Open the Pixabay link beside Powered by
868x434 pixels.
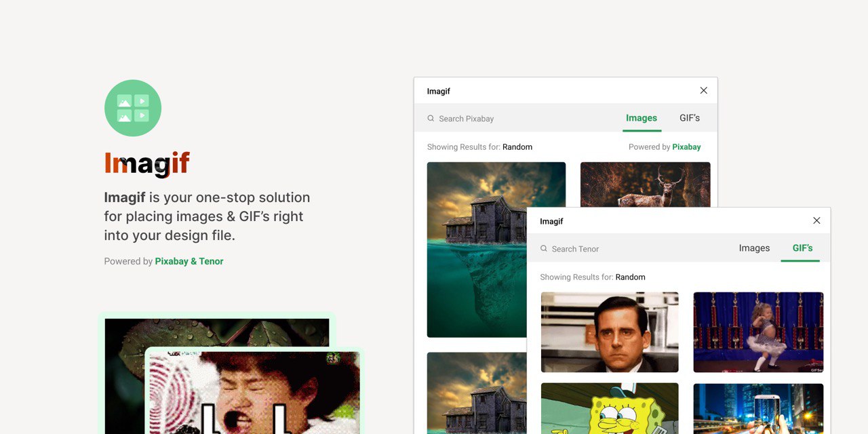coord(686,147)
